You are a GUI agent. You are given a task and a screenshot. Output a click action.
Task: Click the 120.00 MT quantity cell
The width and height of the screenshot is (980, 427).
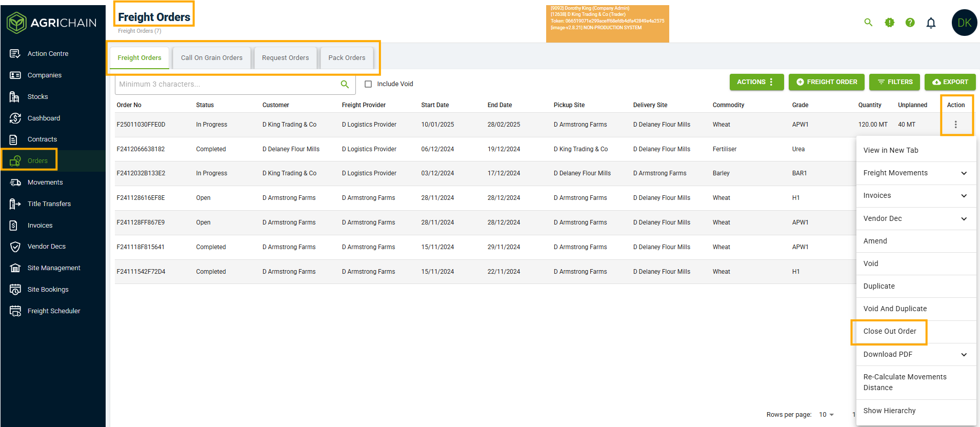pos(873,125)
